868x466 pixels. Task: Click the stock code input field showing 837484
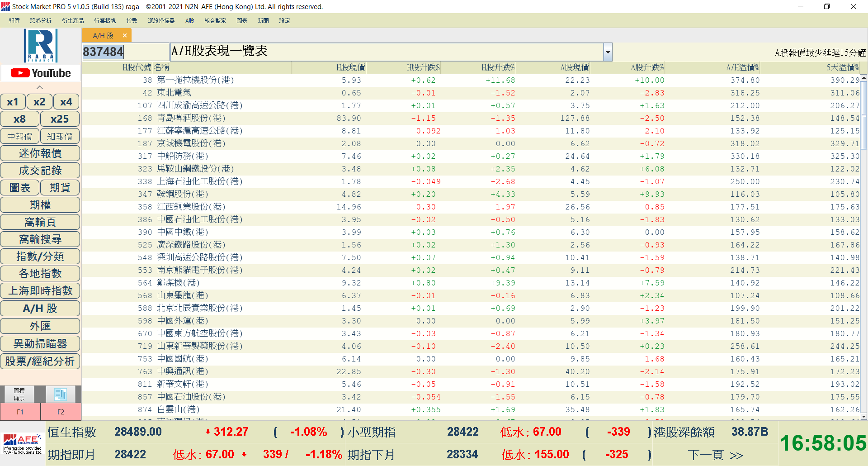tap(125, 52)
